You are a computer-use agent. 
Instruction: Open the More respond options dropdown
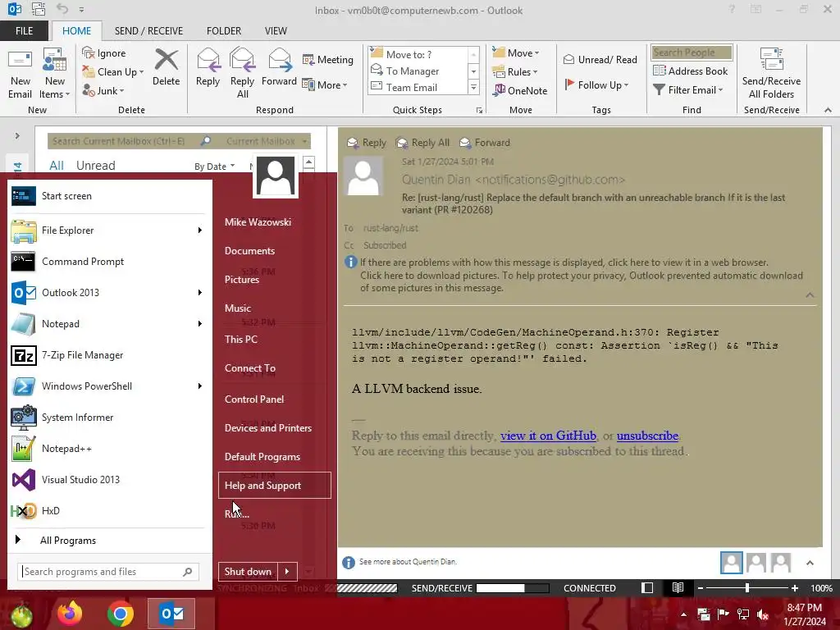[x=325, y=84]
